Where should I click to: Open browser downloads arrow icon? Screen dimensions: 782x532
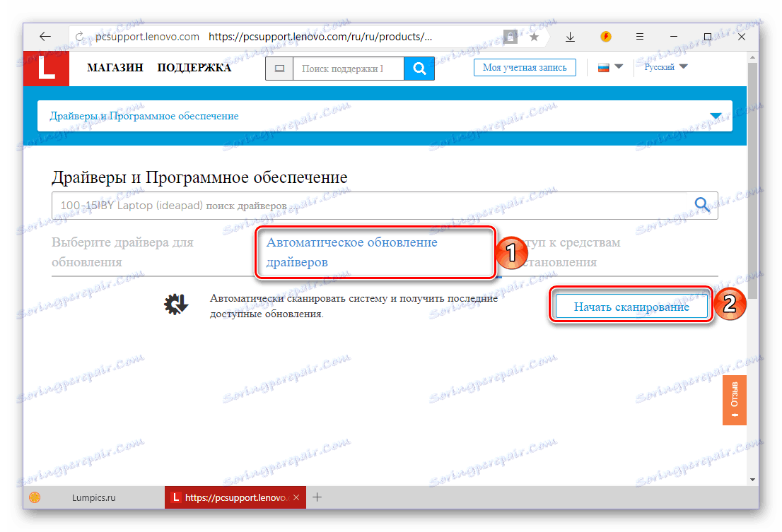[x=570, y=36]
